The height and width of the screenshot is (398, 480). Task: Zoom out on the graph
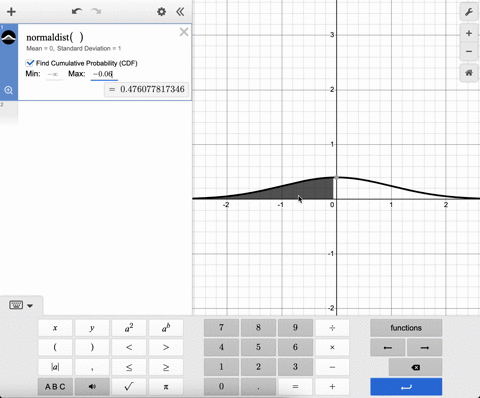click(x=469, y=51)
